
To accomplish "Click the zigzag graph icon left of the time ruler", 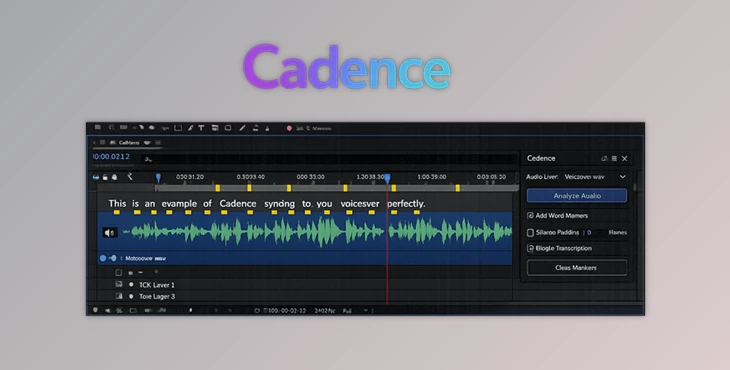I will tap(130, 176).
